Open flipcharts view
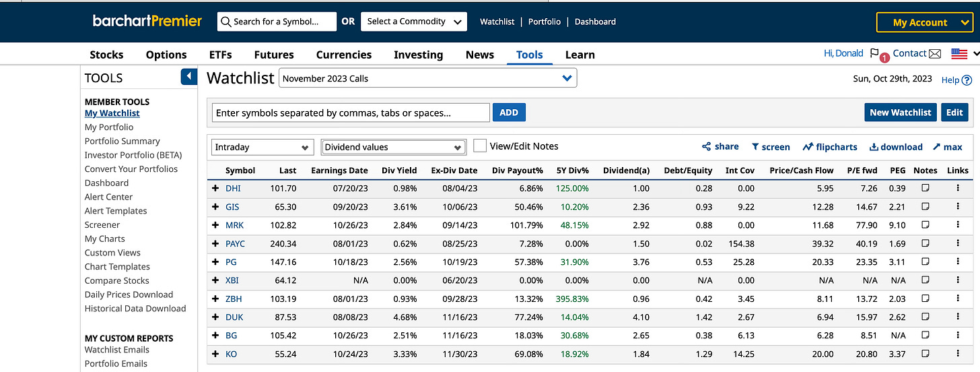 pos(830,147)
